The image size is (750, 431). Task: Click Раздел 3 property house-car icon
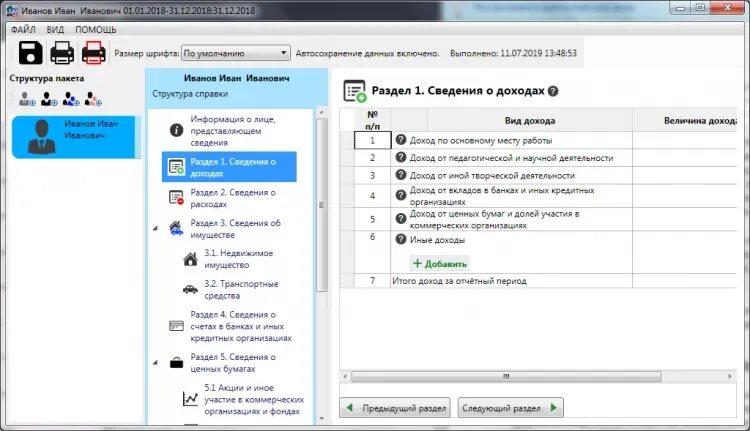tap(176, 228)
